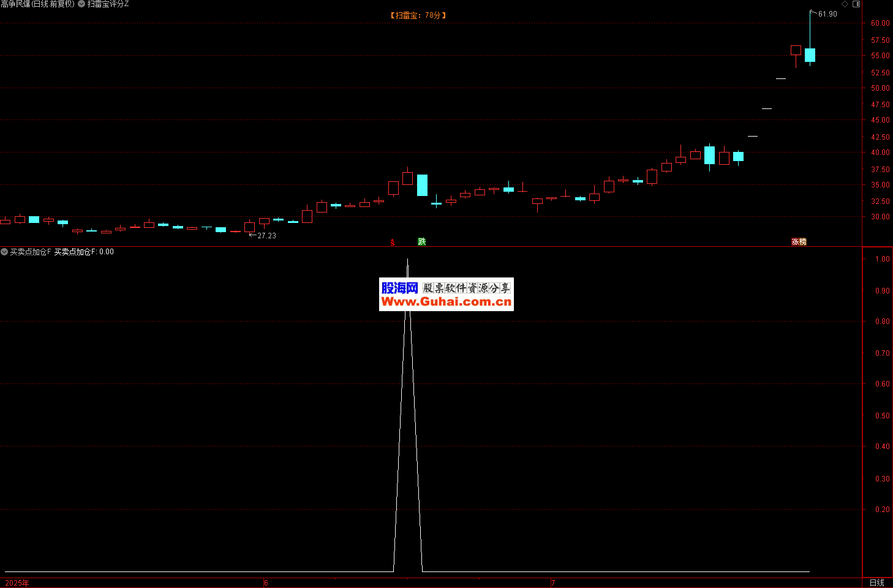
Task: Click the 60.00 price axis label
Action: 880,23
